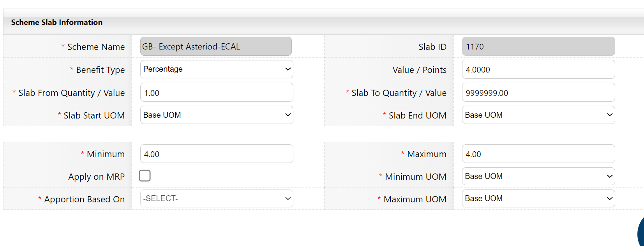Click the Apportion Based On label

tap(85, 199)
